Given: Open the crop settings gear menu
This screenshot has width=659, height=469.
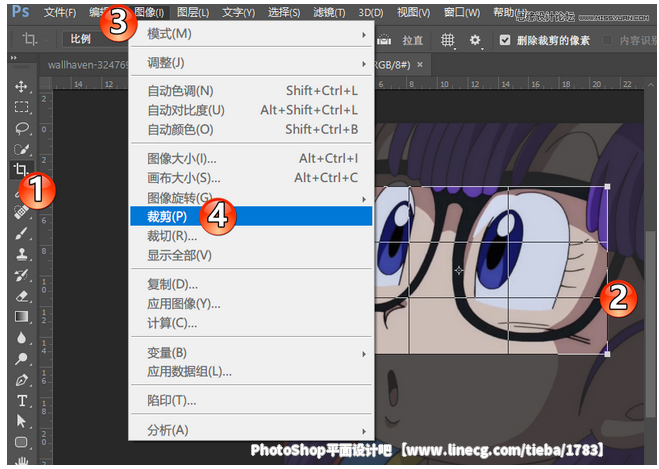Looking at the screenshot, I should pyautogui.click(x=475, y=40).
